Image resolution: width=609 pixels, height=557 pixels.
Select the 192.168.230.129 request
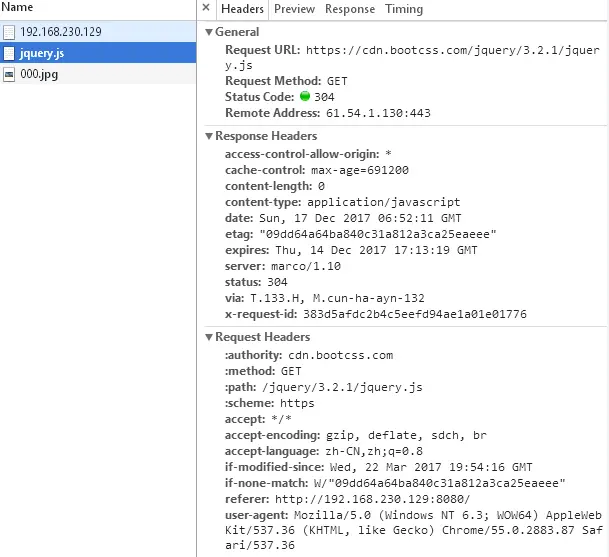pyautogui.click(x=98, y=31)
